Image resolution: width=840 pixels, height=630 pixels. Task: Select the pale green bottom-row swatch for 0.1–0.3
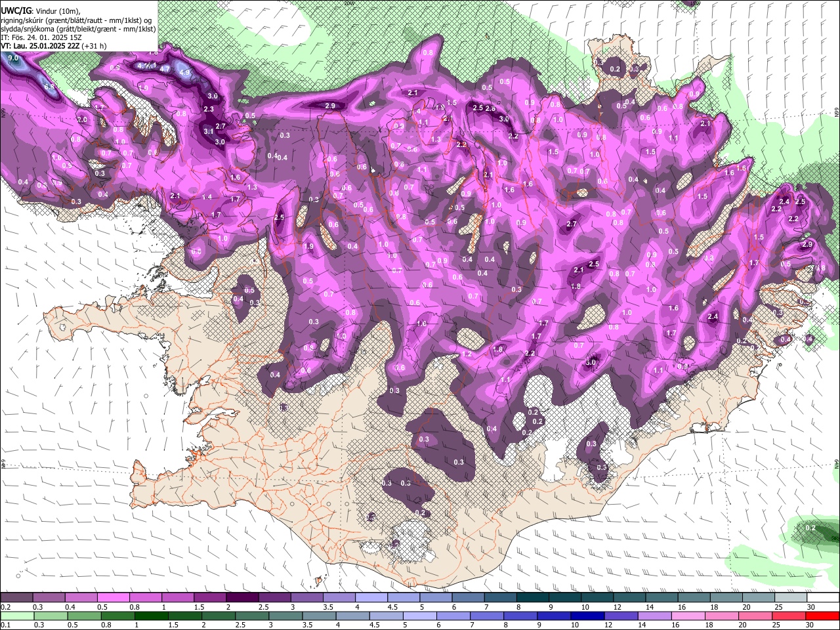click(17, 616)
